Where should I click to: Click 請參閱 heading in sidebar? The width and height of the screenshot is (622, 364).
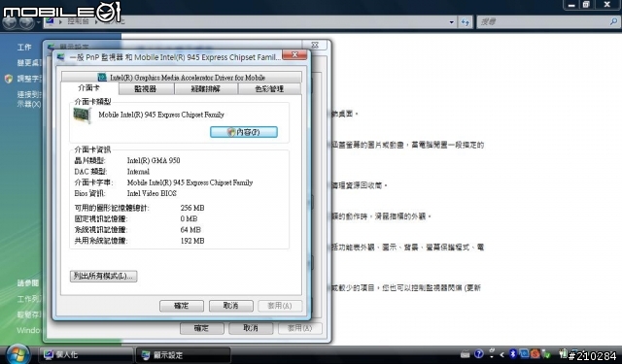pos(28,282)
